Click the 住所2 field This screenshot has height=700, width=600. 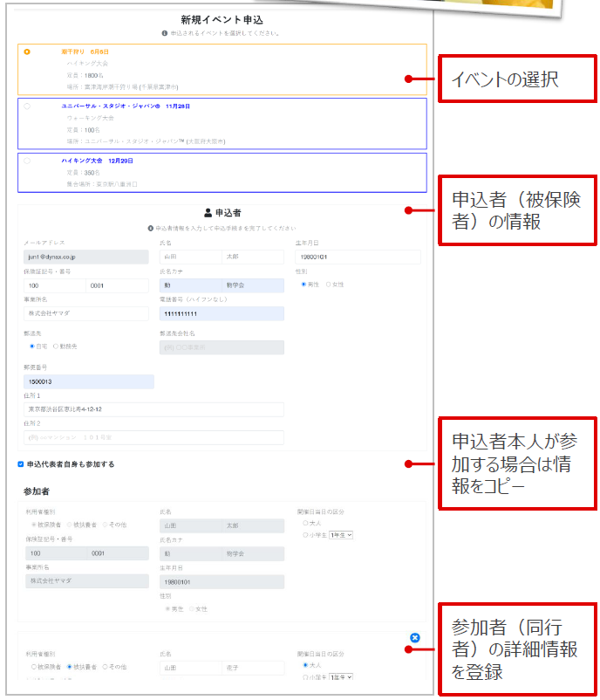(x=153, y=437)
